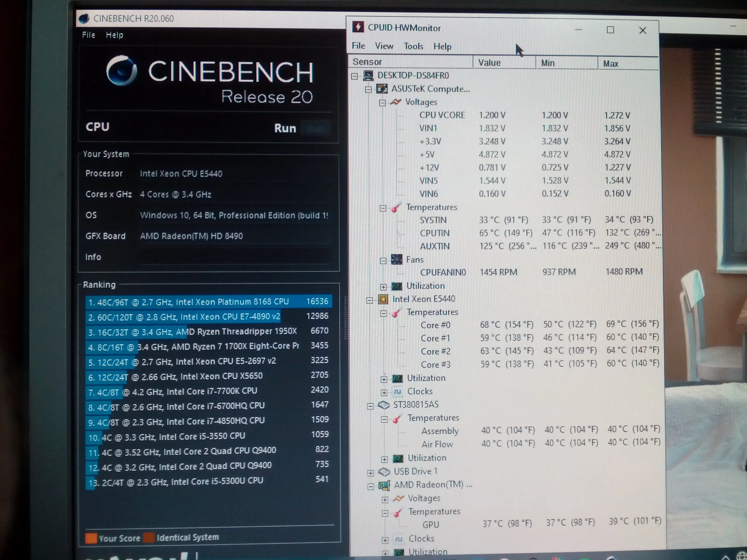
Task: Collapse the ST380815AS drive node
Action: pyautogui.click(x=370, y=406)
